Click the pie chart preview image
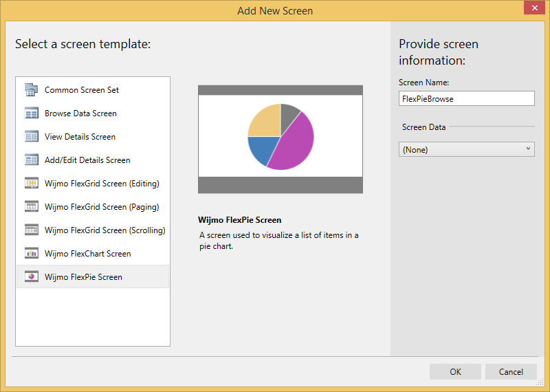The image size is (550, 392). (x=280, y=139)
